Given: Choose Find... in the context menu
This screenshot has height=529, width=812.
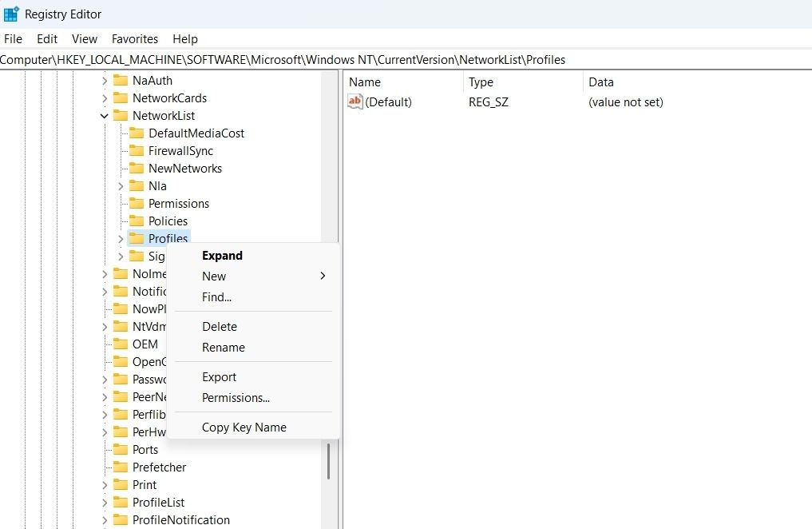Looking at the screenshot, I should (253, 297).
